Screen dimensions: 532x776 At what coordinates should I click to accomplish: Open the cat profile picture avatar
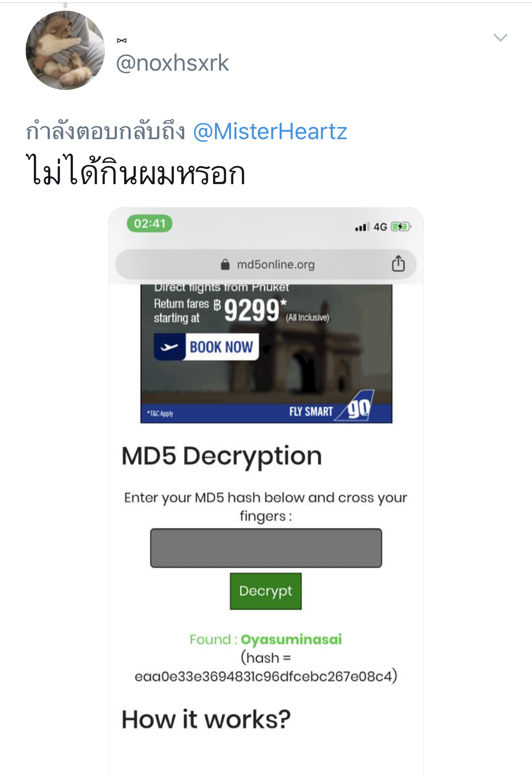coord(65,50)
